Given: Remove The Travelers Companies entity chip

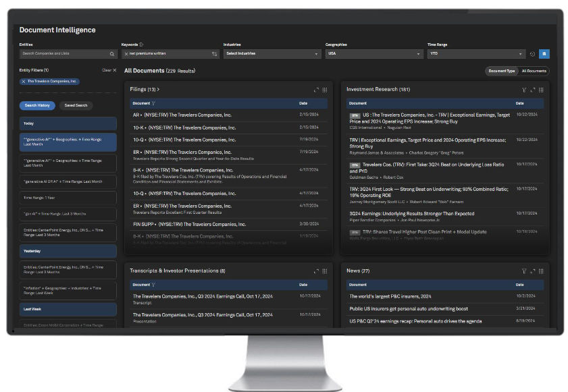Looking at the screenshot, I should [24, 82].
